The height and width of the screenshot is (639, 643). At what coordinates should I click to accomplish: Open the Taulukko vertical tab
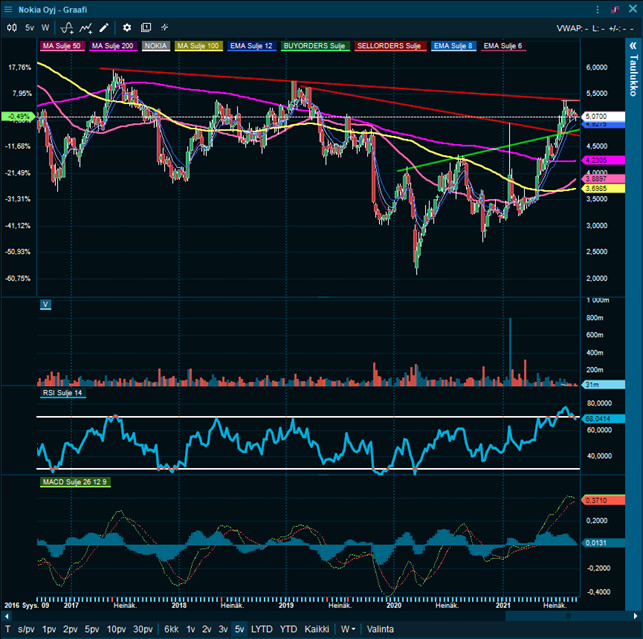[634, 75]
